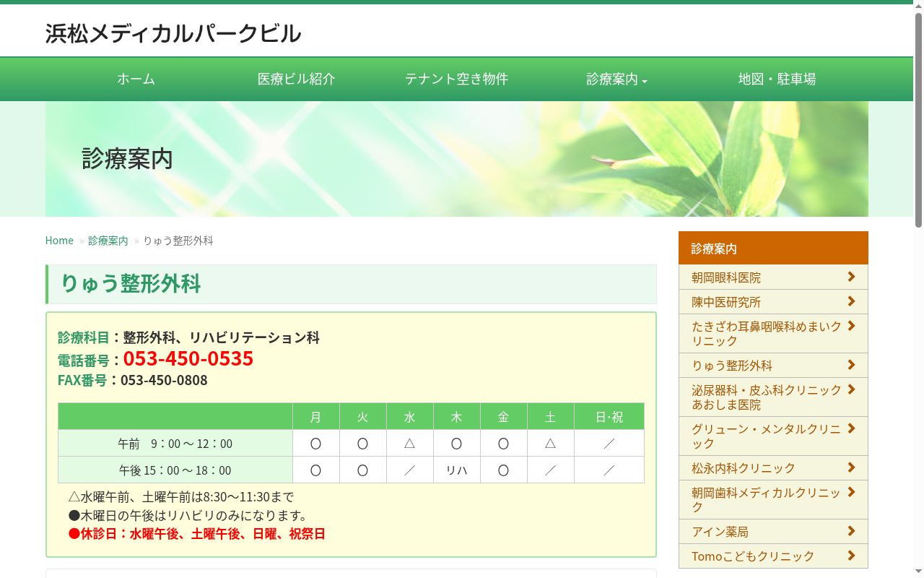924x578 pixels.
Task: Open テナント空き物件 navigation item
Action: pos(456,79)
